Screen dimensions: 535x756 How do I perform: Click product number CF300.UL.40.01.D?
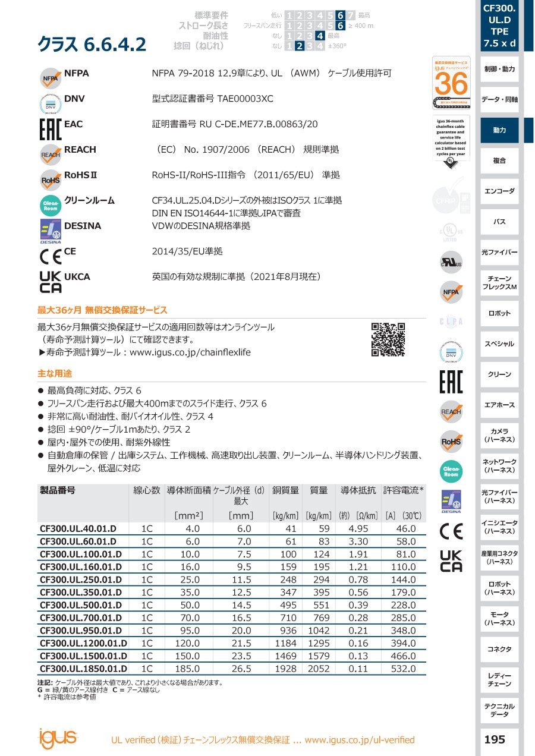(78, 528)
